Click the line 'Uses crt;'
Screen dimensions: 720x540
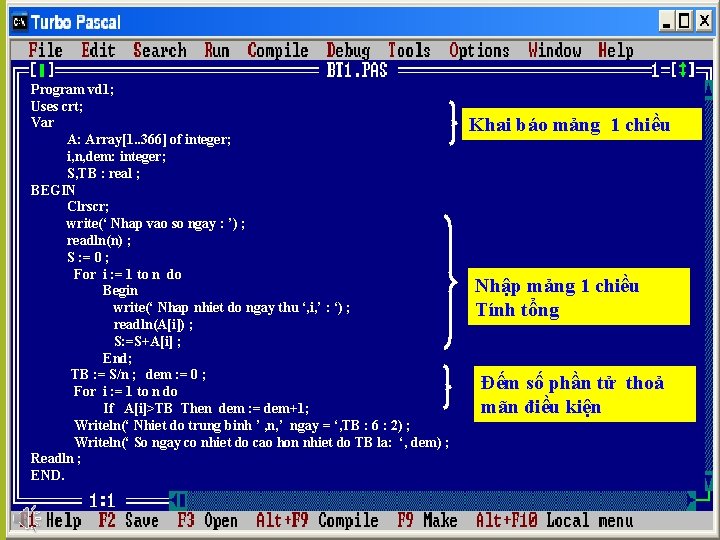56,107
